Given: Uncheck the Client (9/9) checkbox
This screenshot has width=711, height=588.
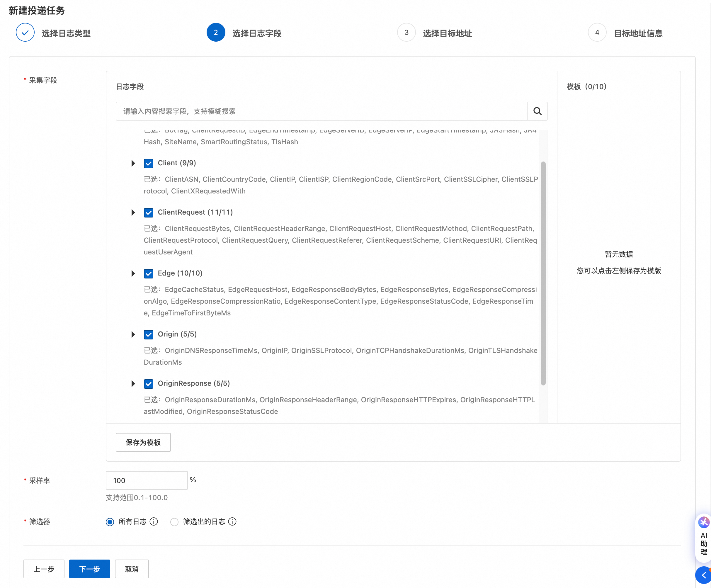Looking at the screenshot, I should click(148, 163).
